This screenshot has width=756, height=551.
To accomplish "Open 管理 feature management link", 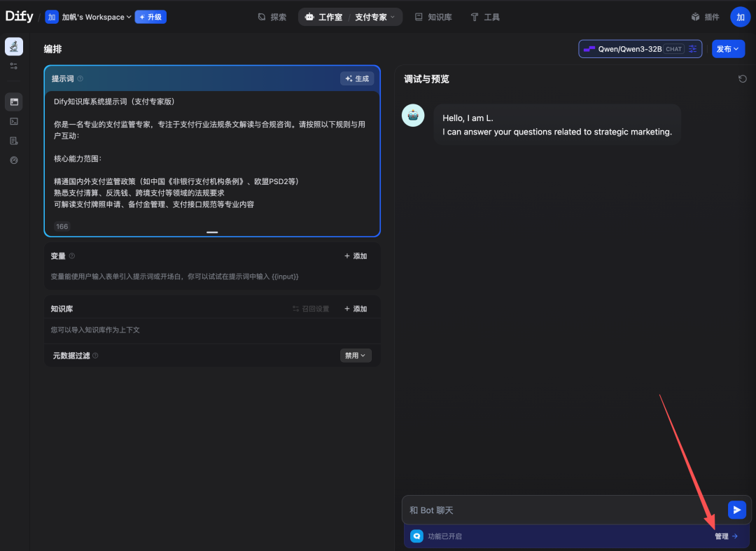I will point(726,536).
